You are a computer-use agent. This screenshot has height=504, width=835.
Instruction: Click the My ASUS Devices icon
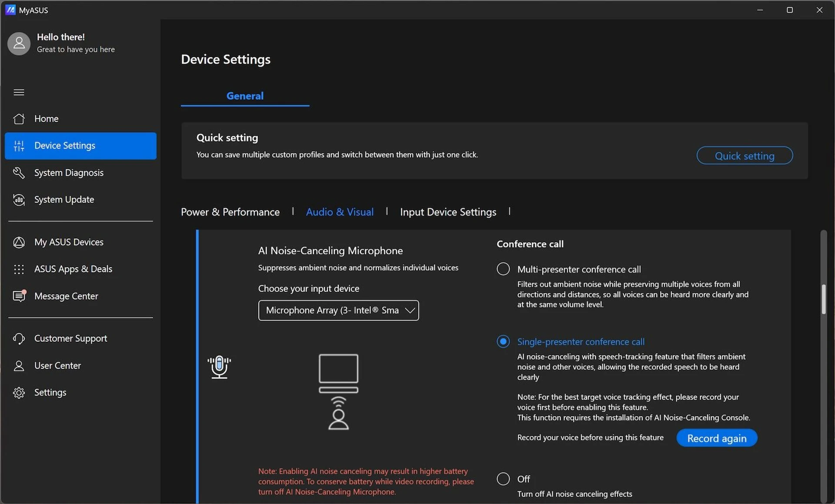19,242
